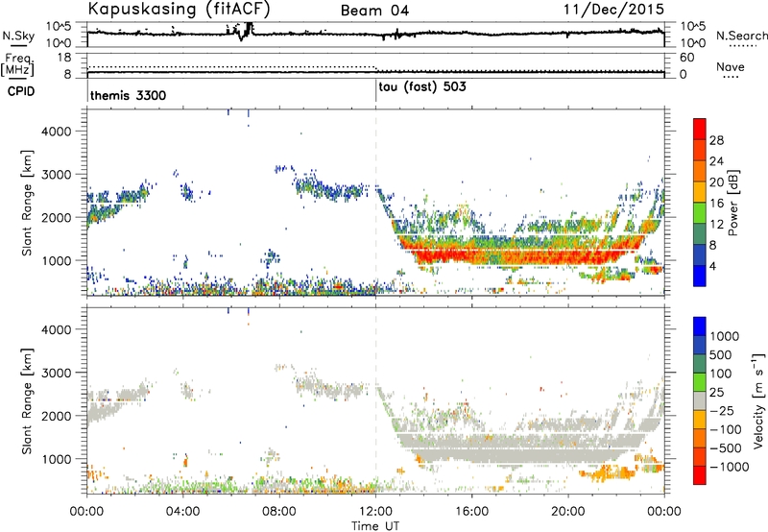The width and height of the screenshot is (768, 532).
Task: Click the "3000" range tick of the velocity panel
Action: coord(56,373)
